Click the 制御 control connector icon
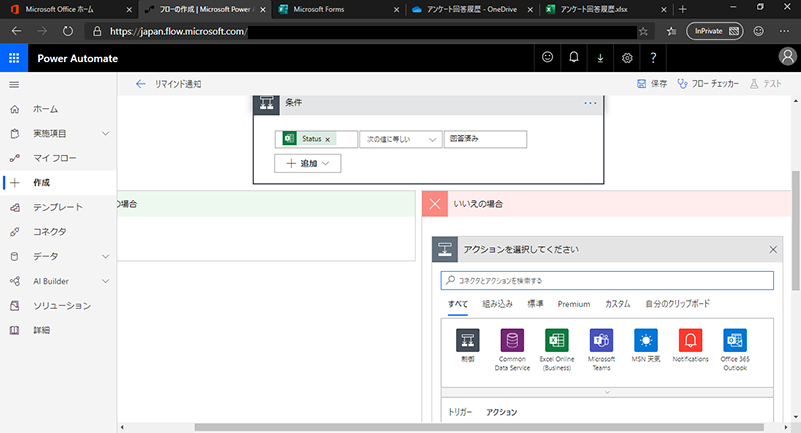This screenshot has height=433, width=801. click(x=468, y=340)
